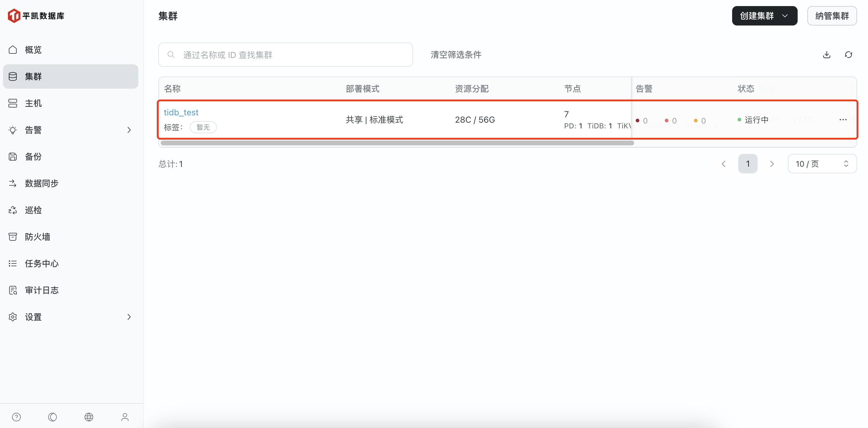Screen dimensions: 868x428
Task: Click the refresh cluster list icon
Action: coord(848,55)
